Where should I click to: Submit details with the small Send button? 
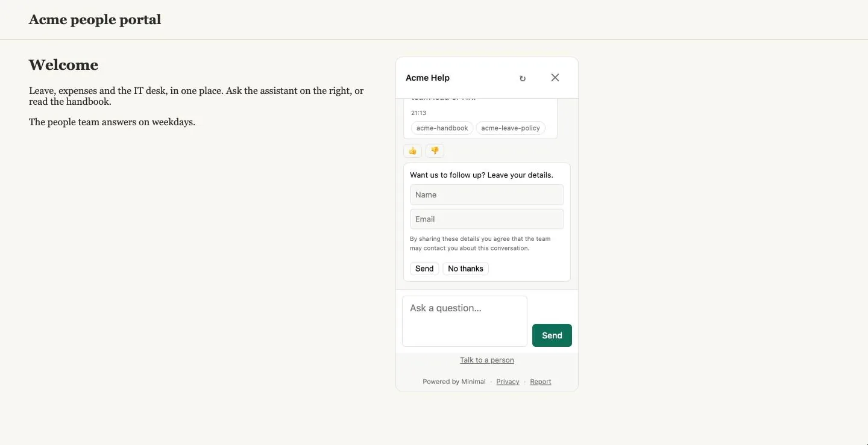click(x=424, y=269)
